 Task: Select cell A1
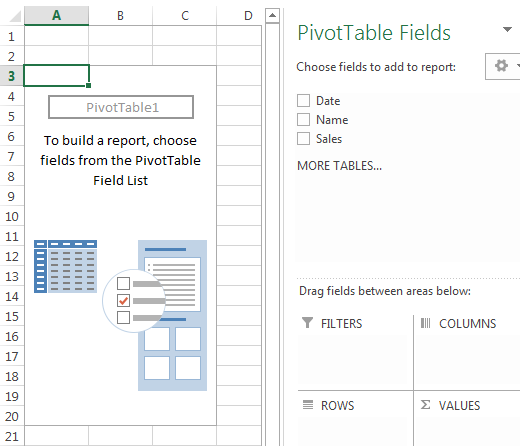tap(56, 36)
